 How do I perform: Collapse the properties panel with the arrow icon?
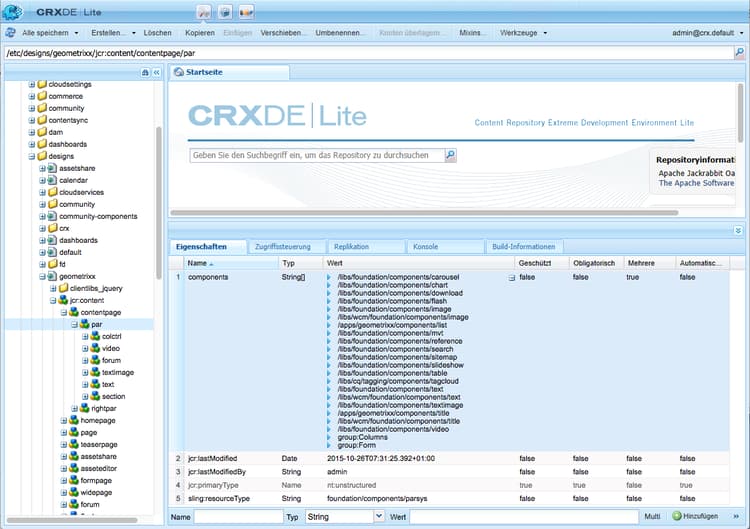tap(738, 231)
